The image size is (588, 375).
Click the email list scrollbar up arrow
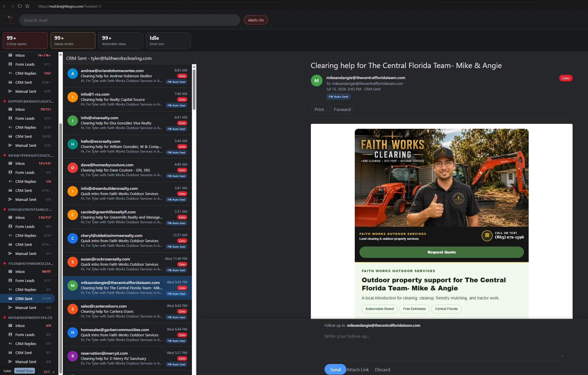click(x=194, y=67)
